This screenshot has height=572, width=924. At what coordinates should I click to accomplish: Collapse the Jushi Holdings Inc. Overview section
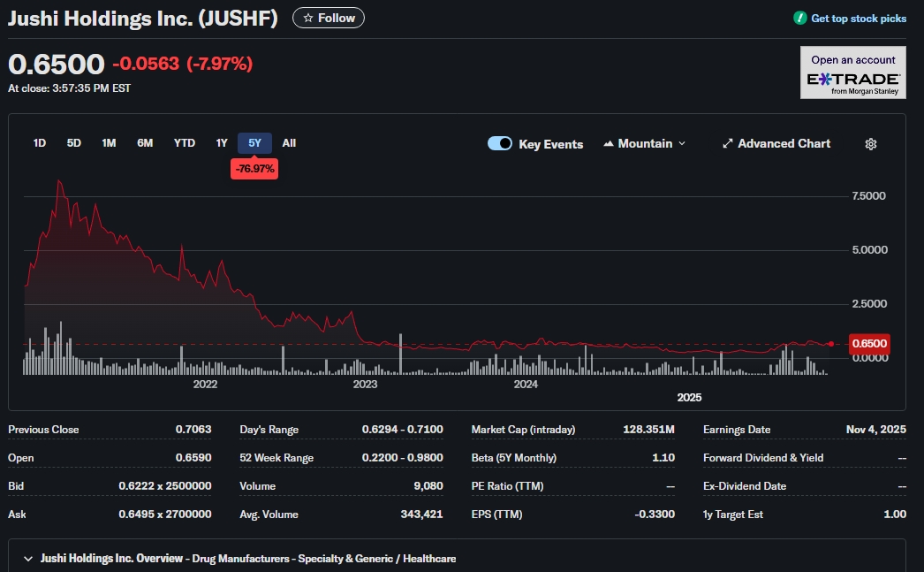[x=27, y=559]
